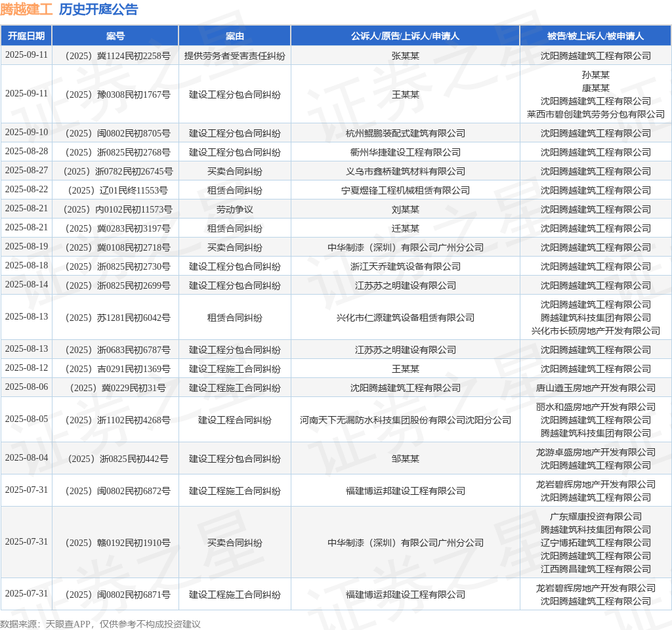Select the 公诉人/原告/上诉人/申请人 column header
This screenshot has width=672, height=630.
coord(405,36)
